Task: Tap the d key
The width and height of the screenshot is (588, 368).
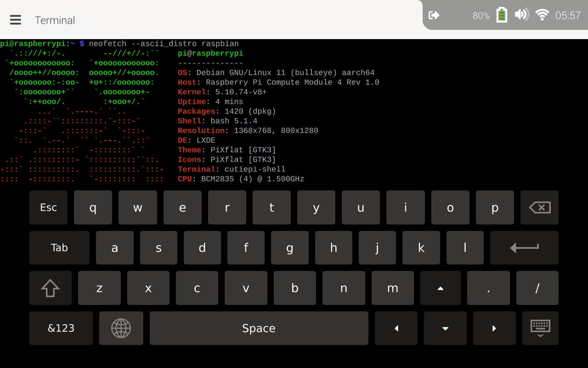Action: [202, 247]
